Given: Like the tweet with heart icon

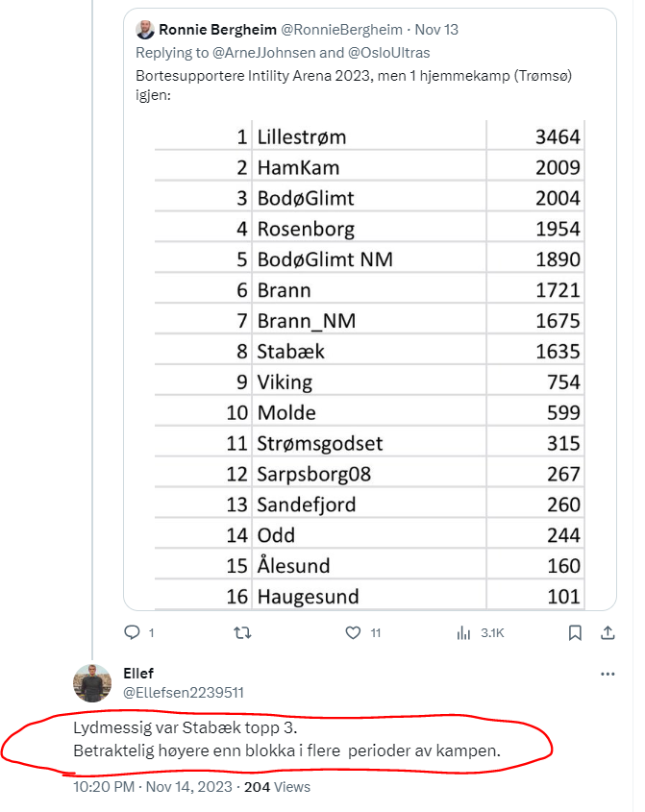Looking at the screenshot, I should pos(354,633).
